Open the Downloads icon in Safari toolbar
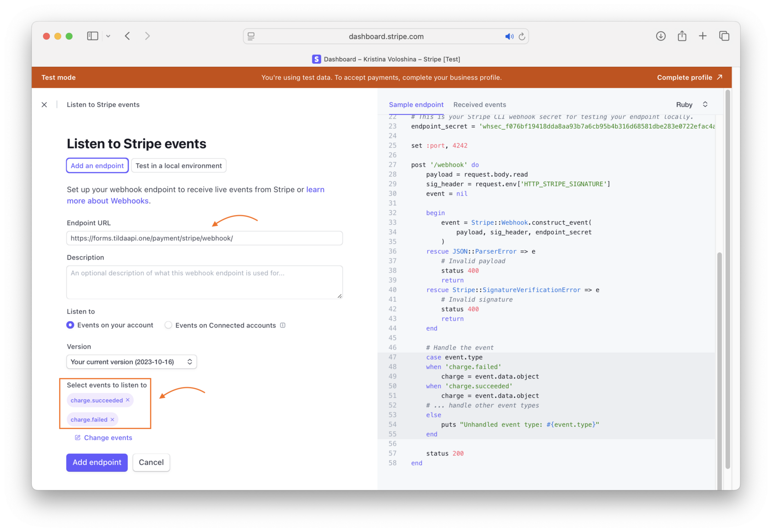The width and height of the screenshot is (772, 532). [661, 36]
